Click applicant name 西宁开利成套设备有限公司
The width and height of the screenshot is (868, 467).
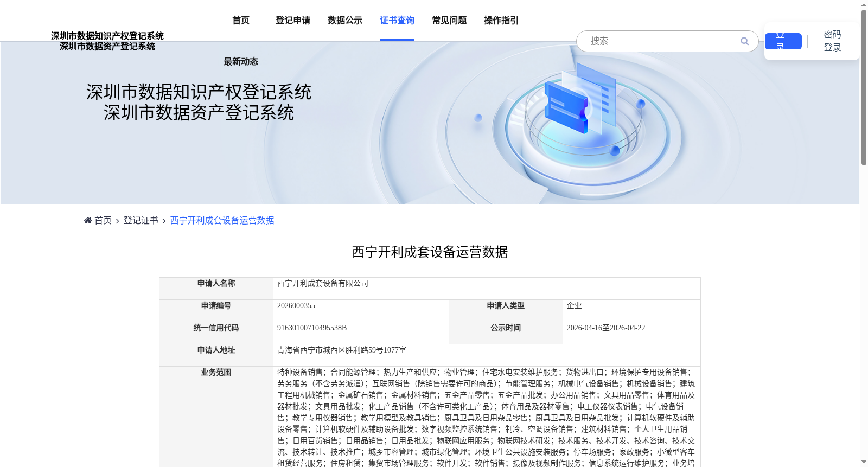pyautogui.click(x=323, y=284)
